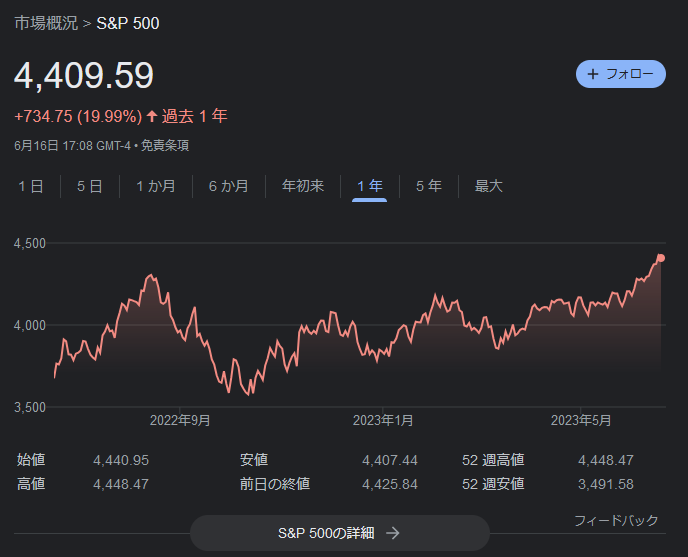Click the +734.75 (19.99%) change text
This screenshot has height=557, width=688.
click(78, 117)
